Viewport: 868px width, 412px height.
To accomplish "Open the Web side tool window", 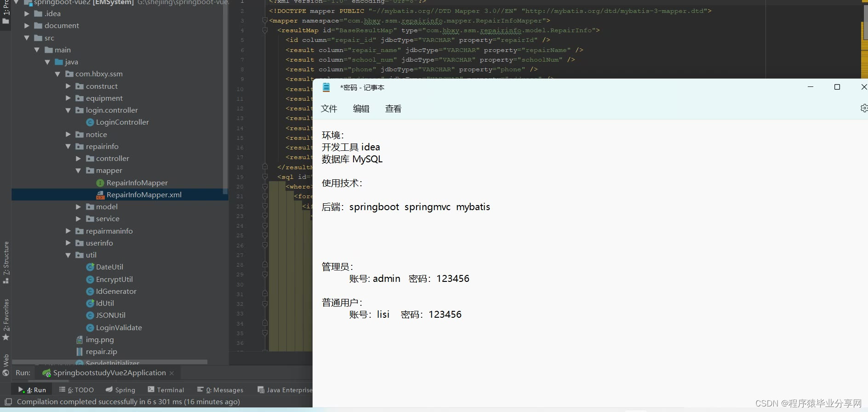I will (6, 365).
